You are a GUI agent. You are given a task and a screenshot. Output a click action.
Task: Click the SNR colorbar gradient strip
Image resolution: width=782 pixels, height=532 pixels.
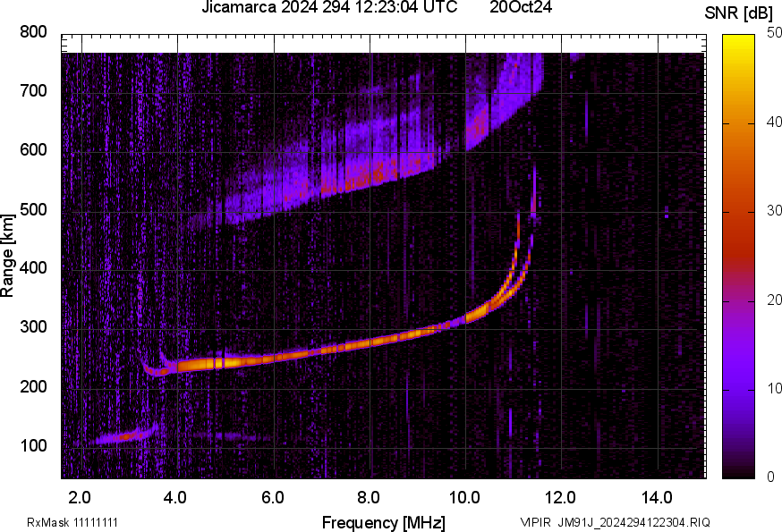point(738,257)
